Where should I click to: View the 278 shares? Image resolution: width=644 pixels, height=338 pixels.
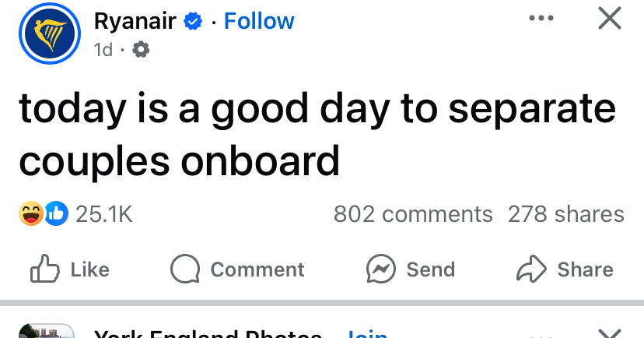click(x=565, y=214)
